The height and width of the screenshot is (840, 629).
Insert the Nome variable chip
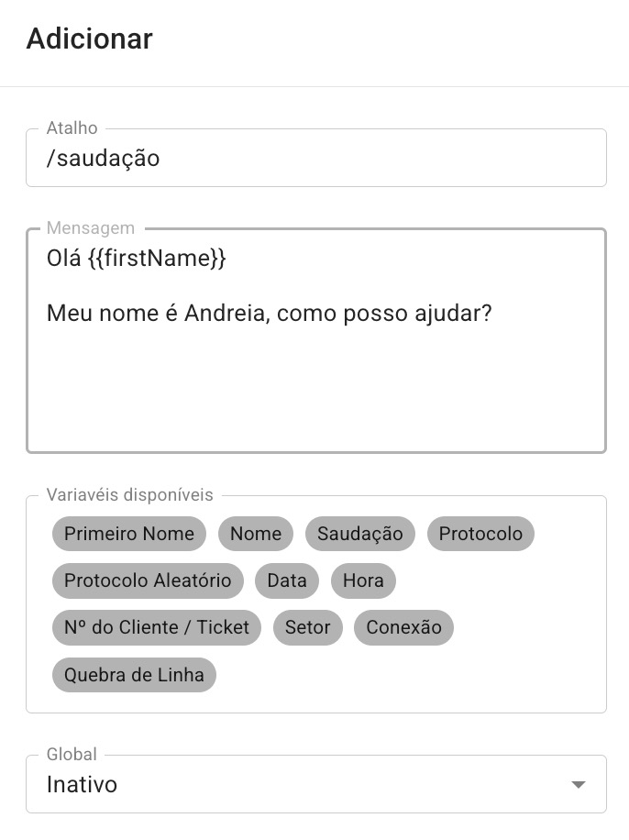coord(256,534)
